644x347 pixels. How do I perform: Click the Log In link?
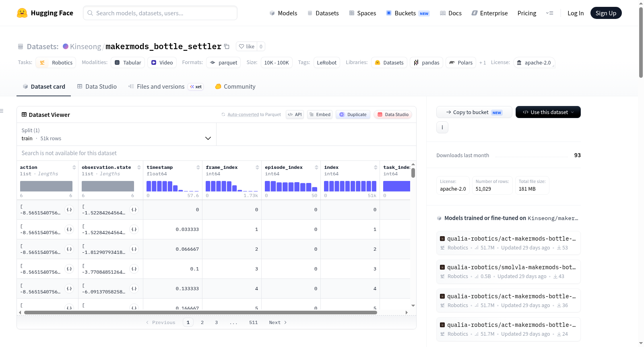576,13
